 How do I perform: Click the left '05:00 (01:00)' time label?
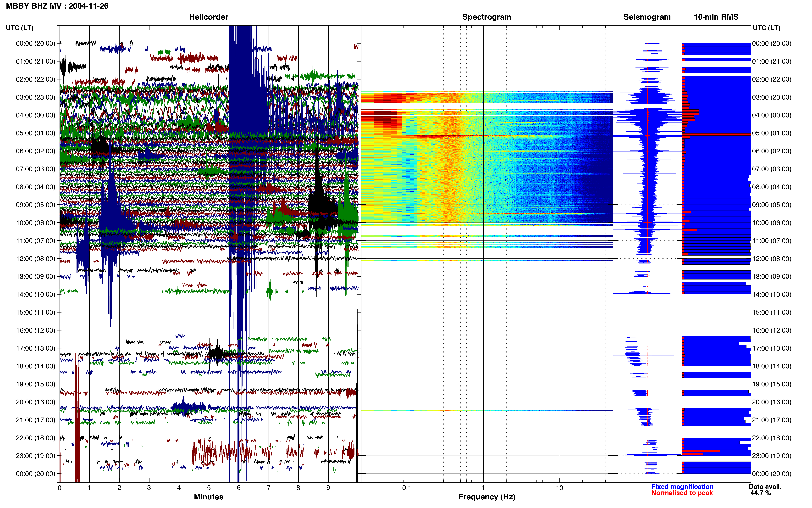tap(36, 133)
